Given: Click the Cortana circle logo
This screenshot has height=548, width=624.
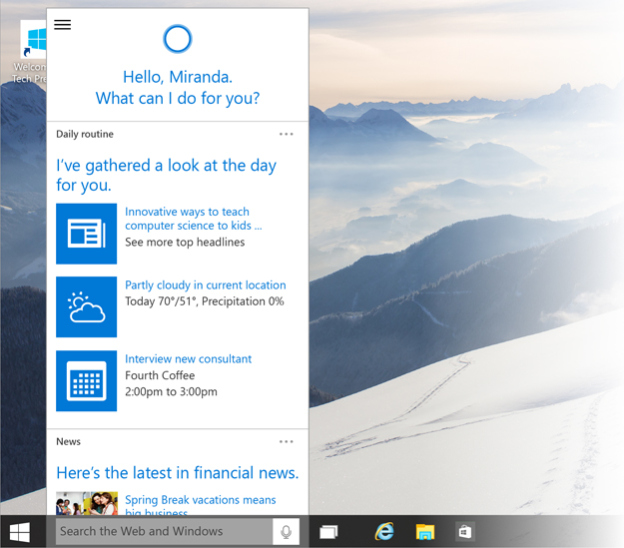Looking at the screenshot, I should pyautogui.click(x=176, y=39).
